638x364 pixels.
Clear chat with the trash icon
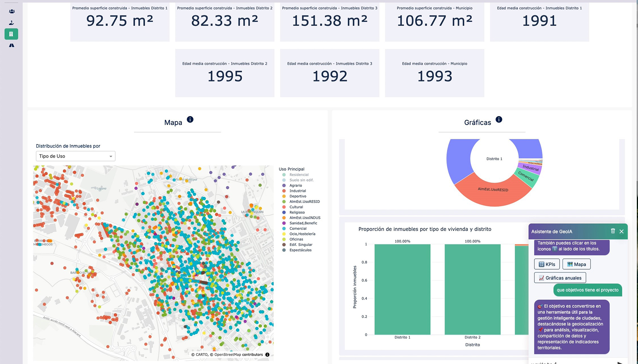click(613, 231)
